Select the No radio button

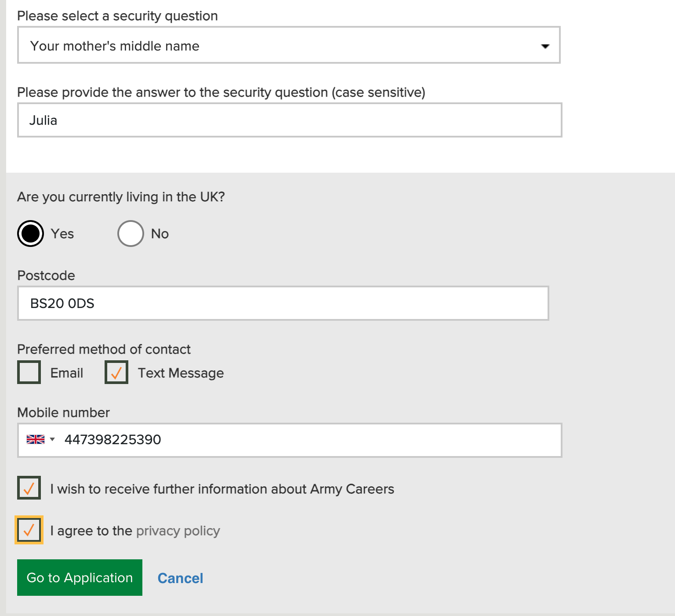click(131, 233)
